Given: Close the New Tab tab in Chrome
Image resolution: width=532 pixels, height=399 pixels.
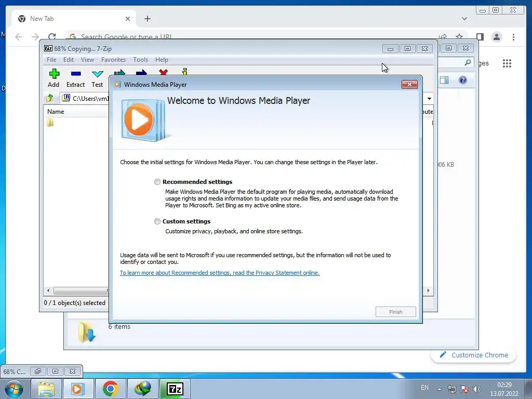Looking at the screenshot, I should pos(128,19).
